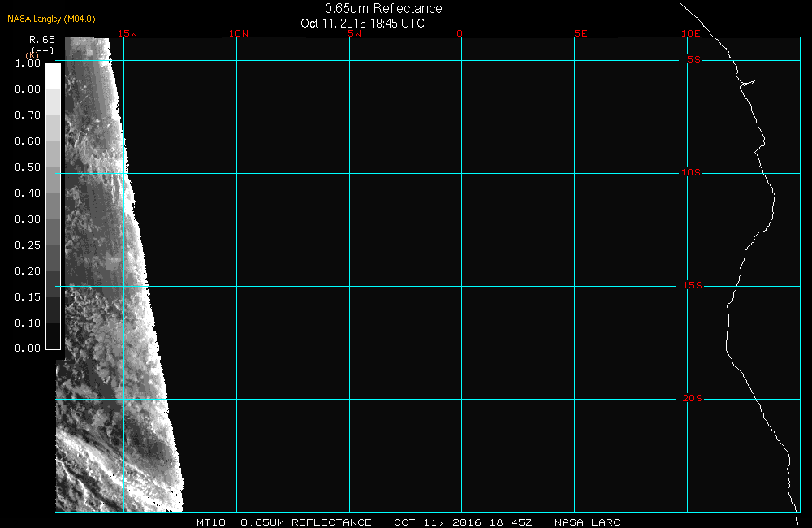
Task: Click the 0.00 label at the colorbar bottom
Action: pos(28,348)
